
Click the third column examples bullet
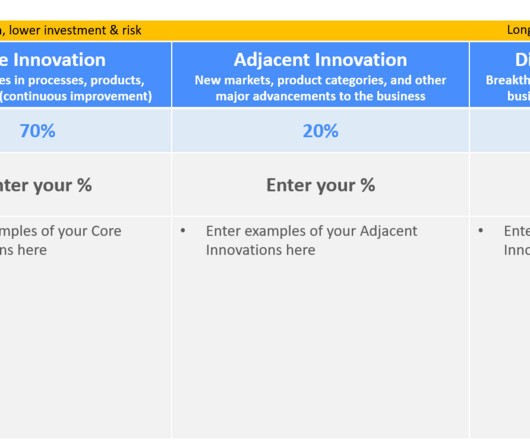tap(481, 231)
